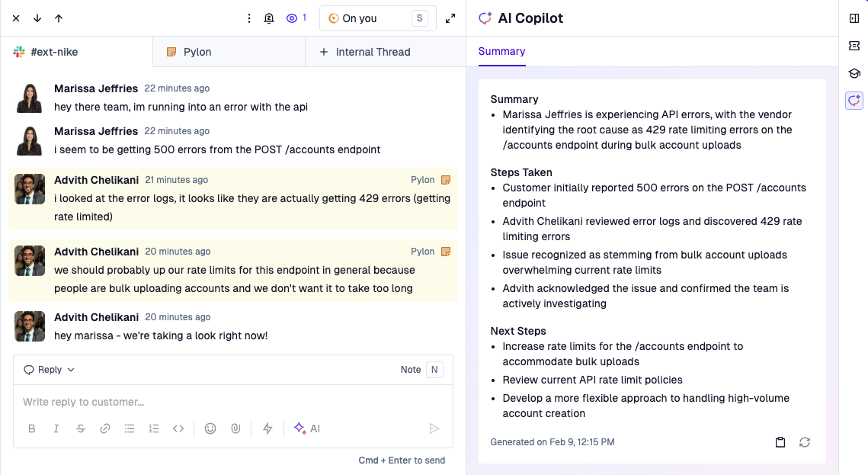868x475 pixels.
Task: Go to next conversation with down arrow
Action: pyautogui.click(x=37, y=18)
